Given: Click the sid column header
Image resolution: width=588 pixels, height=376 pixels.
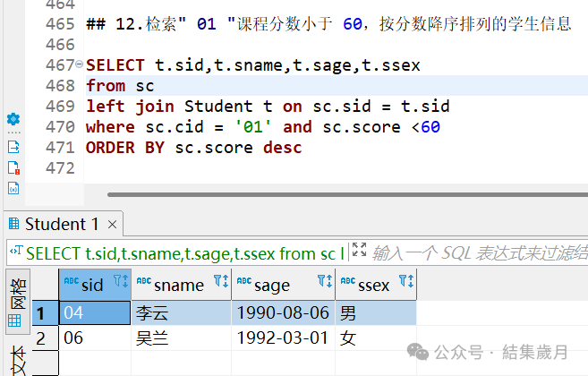Looking at the screenshot, I should (x=95, y=285).
